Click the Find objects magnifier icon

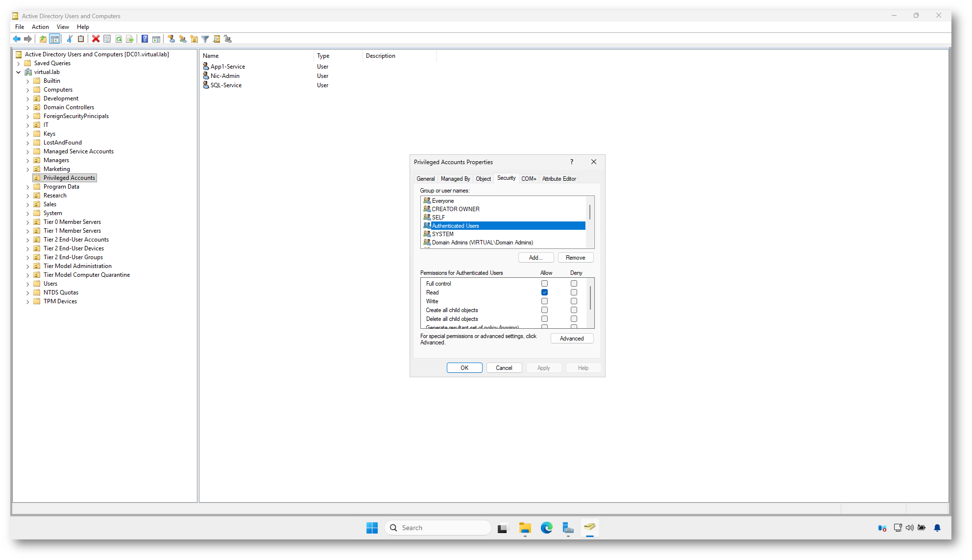pyautogui.click(x=217, y=39)
